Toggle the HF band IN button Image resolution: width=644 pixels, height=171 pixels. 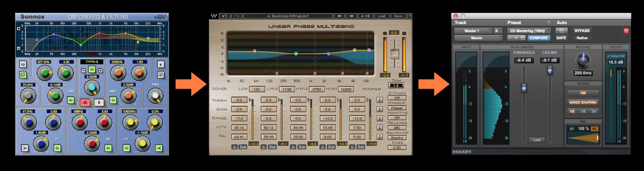tap(126, 148)
